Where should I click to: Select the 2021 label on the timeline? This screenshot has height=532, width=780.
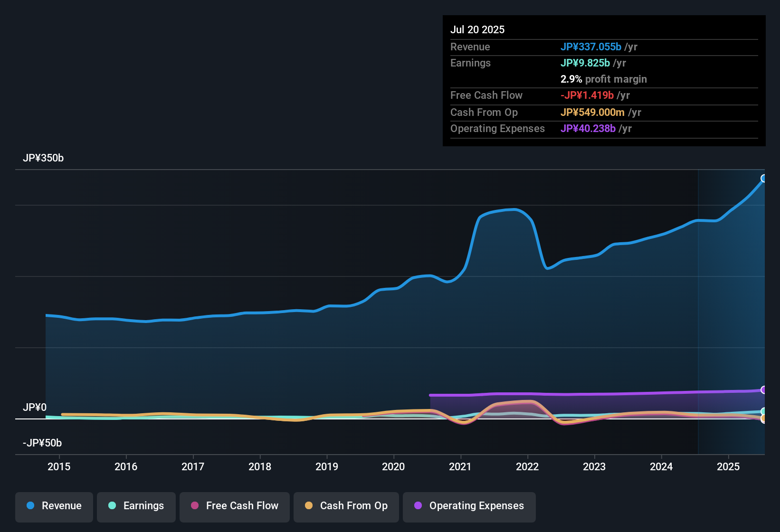click(459, 467)
